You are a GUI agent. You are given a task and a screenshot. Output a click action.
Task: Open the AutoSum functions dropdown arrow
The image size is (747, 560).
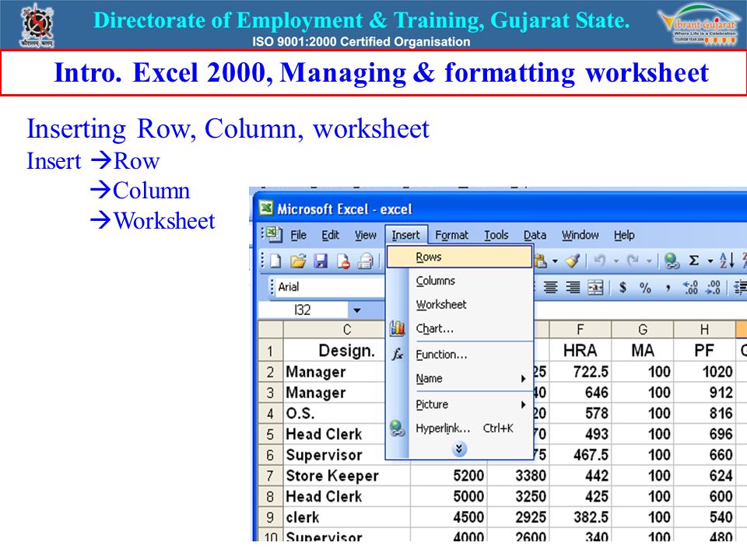(710, 261)
